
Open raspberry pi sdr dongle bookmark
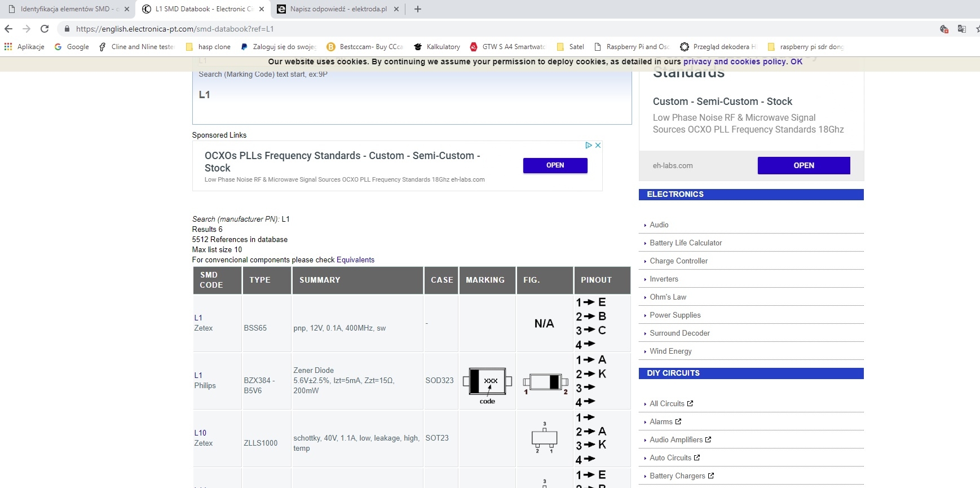click(805, 47)
